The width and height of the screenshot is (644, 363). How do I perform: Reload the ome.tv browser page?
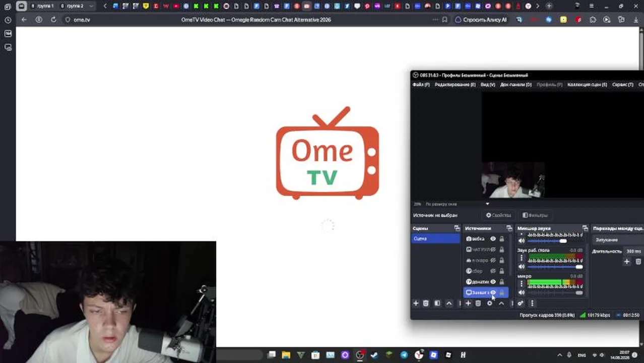point(53,20)
